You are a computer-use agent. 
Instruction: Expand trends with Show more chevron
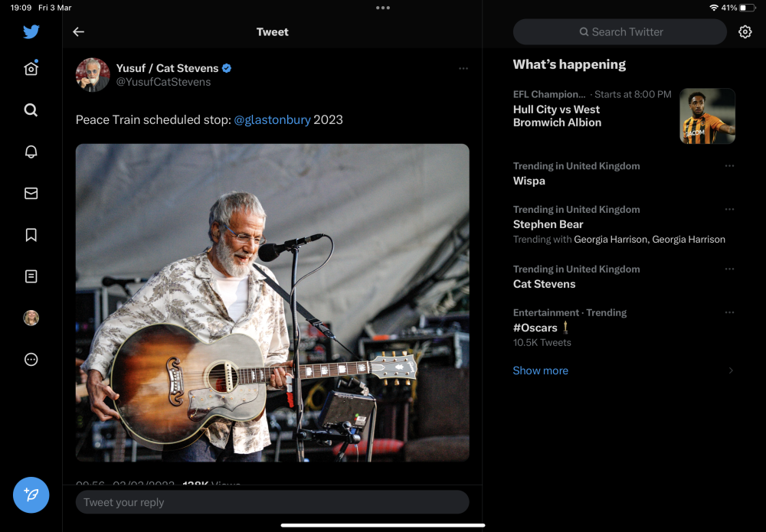[731, 370]
